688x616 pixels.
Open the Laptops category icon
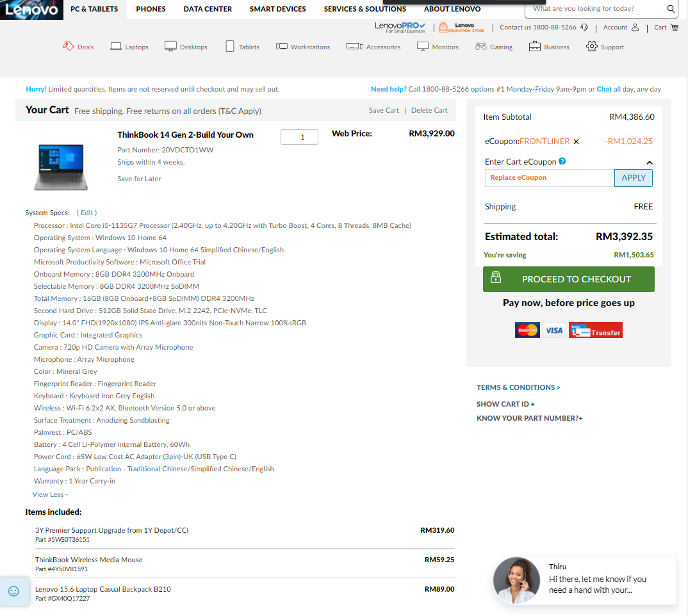116,47
